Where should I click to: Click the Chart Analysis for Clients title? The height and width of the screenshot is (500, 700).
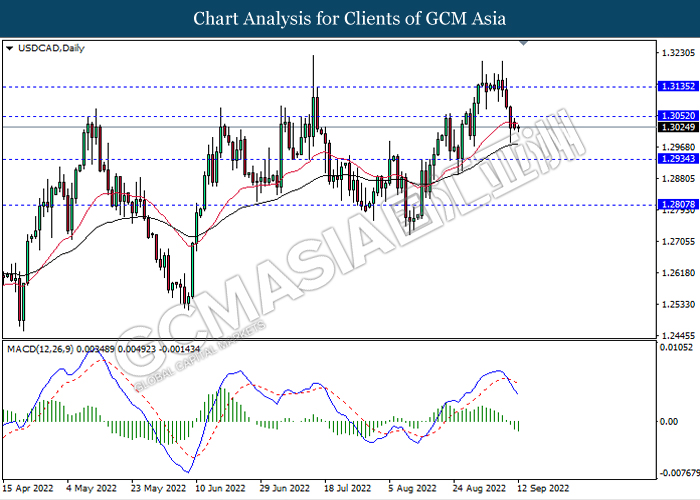point(350,19)
